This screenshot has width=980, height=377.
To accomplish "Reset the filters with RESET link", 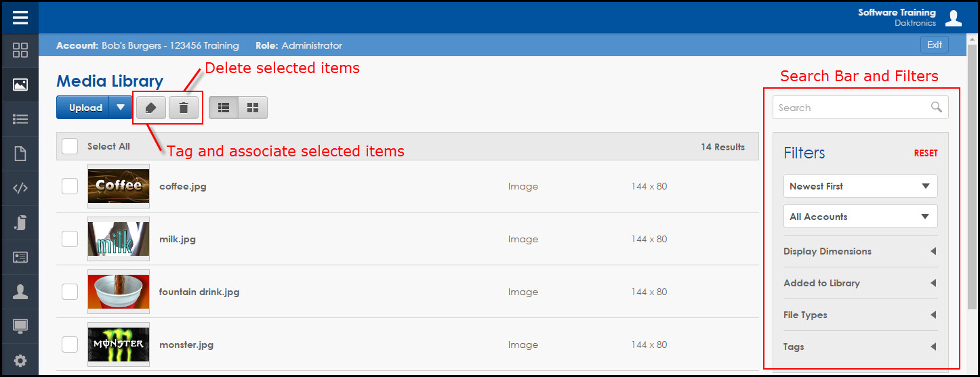I will click(926, 153).
